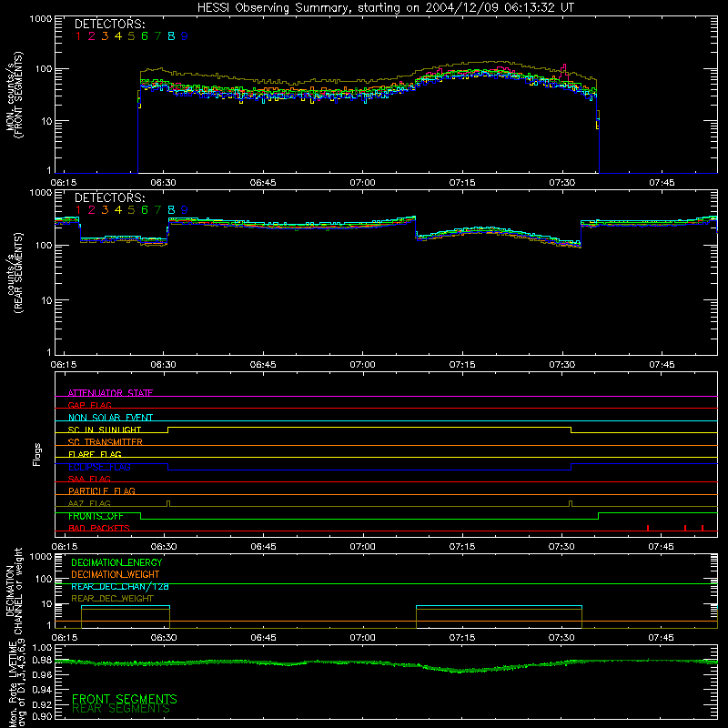
Task: Click the GAP_FLAG label
Action: click(x=89, y=405)
